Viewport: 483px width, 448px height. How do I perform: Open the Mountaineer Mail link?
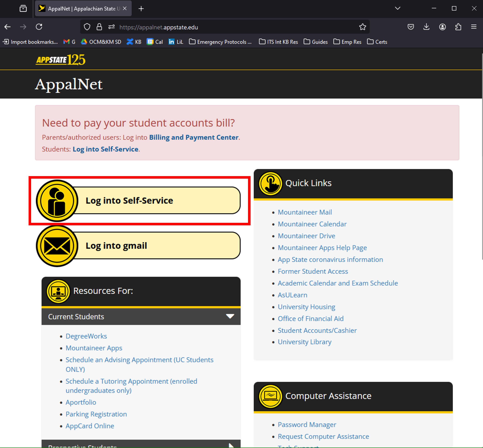coord(305,212)
